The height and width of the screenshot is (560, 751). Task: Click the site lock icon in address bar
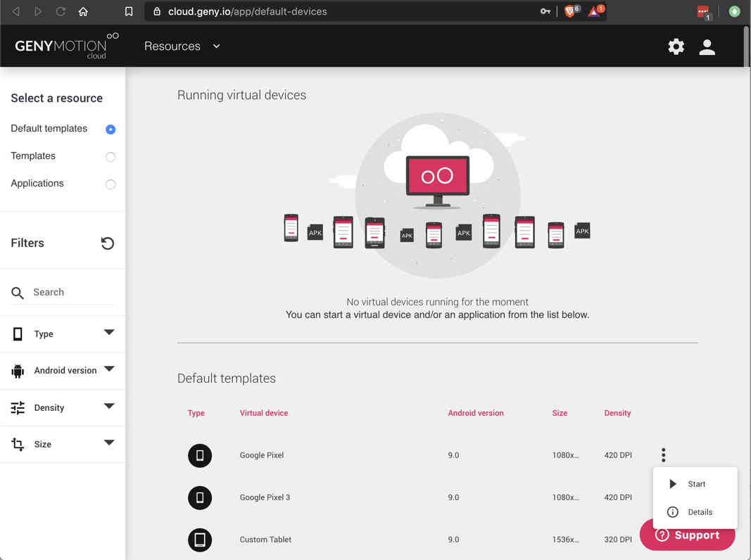[157, 11]
